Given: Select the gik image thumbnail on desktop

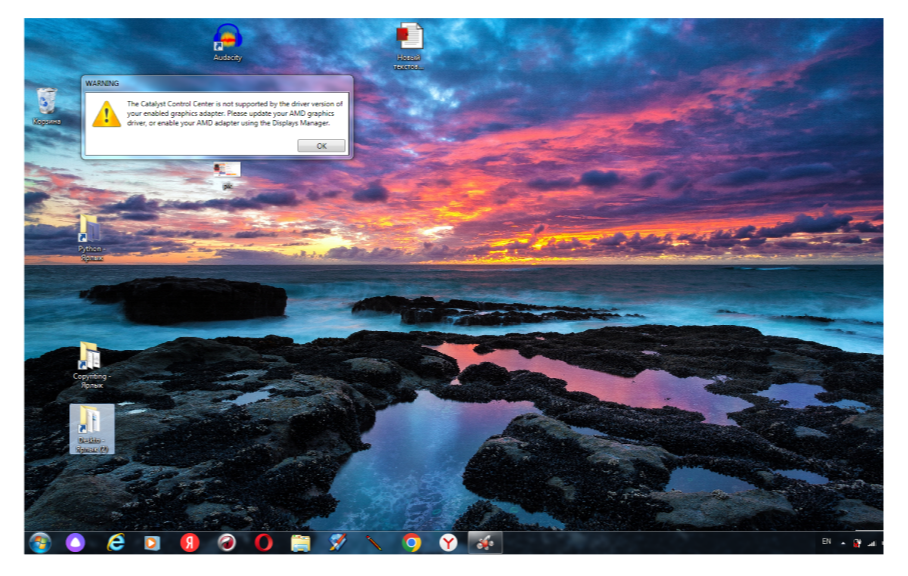Looking at the screenshot, I should pos(227,175).
